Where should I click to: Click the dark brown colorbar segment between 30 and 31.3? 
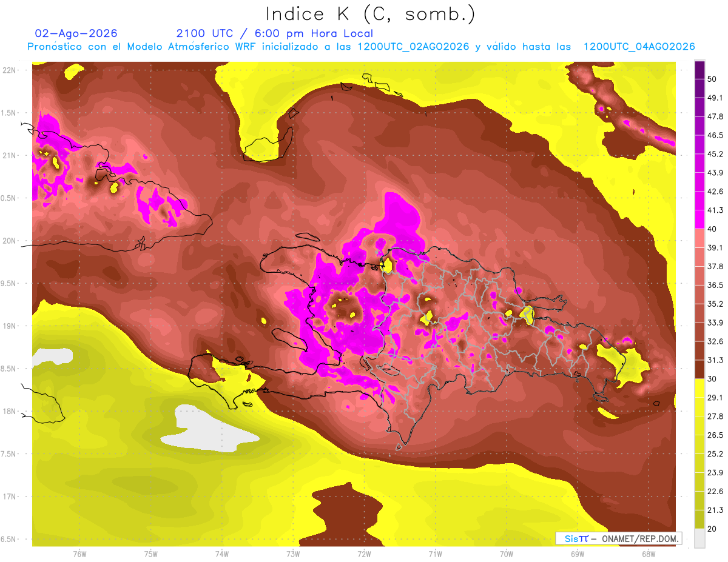pyautogui.click(x=699, y=369)
